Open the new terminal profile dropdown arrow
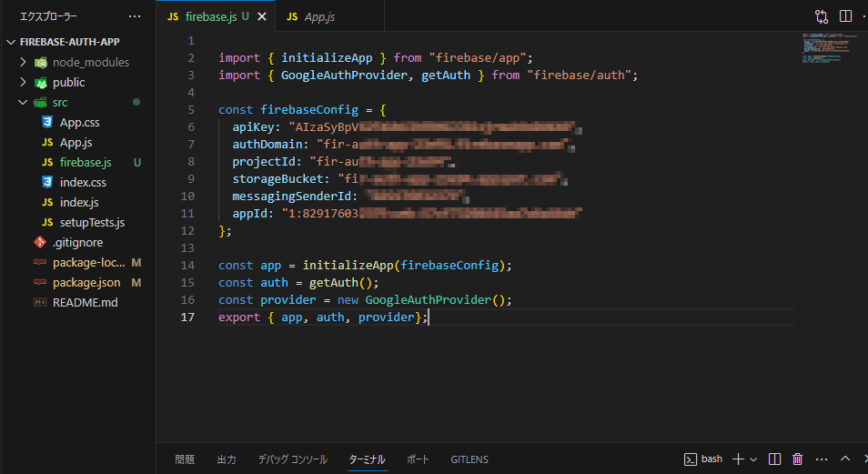The height and width of the screenshot is (474, 868). pyautogui.click(x=752, y=459)
